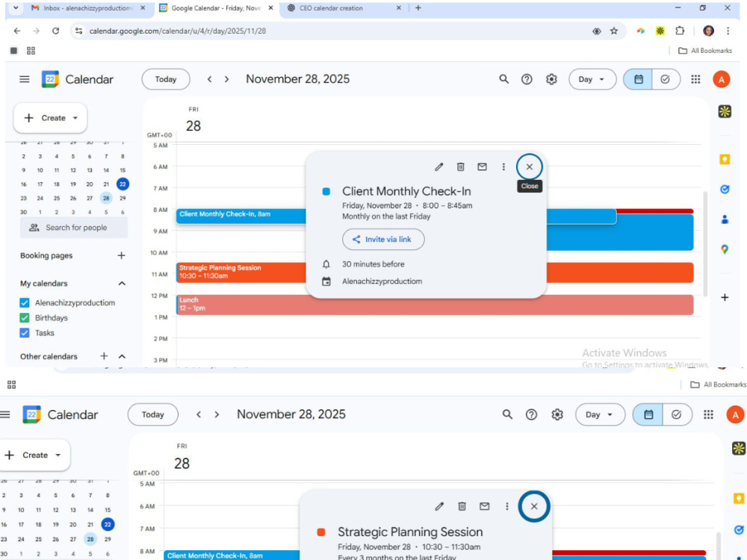Delete event in Strategic Planning Session popup

click(x=462, y=506)
